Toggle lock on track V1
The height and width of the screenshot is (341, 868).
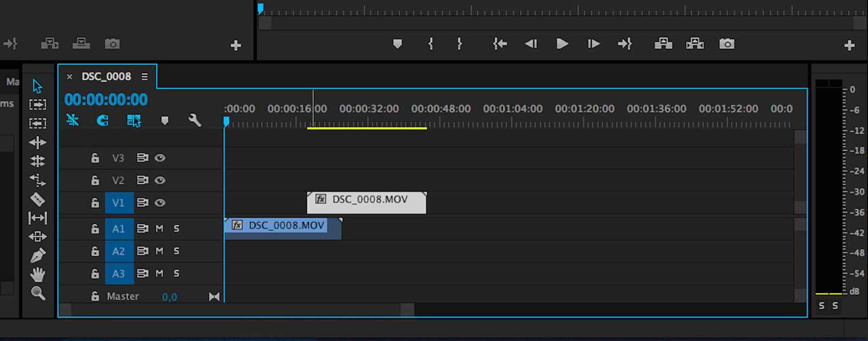pyautogui.click(x=95, y=203)
